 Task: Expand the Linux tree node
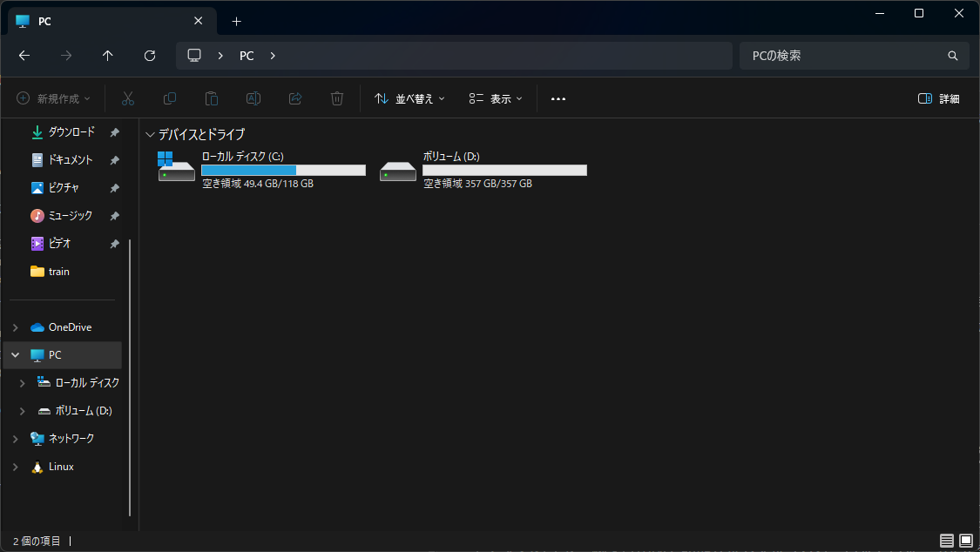click(x=16, y=467)
